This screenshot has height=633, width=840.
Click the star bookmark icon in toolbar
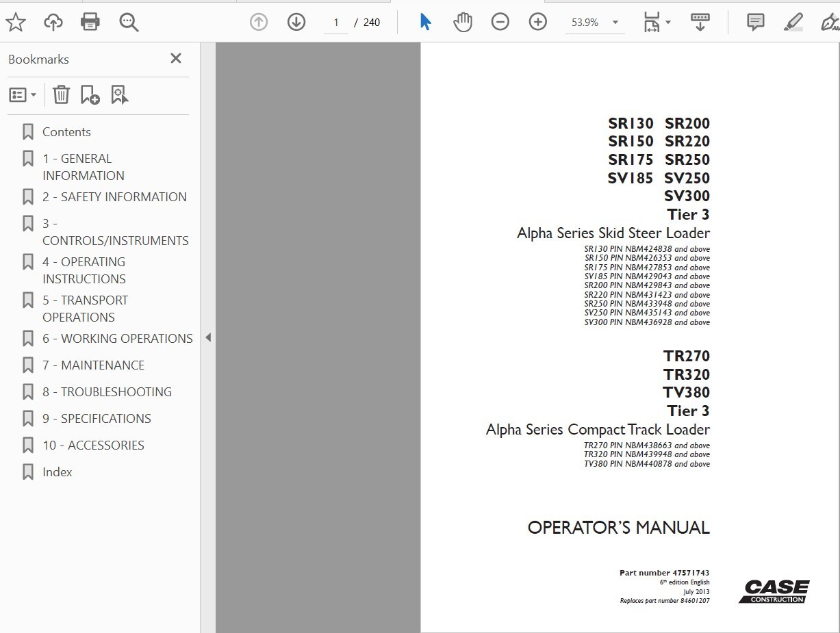pos(15,23)
